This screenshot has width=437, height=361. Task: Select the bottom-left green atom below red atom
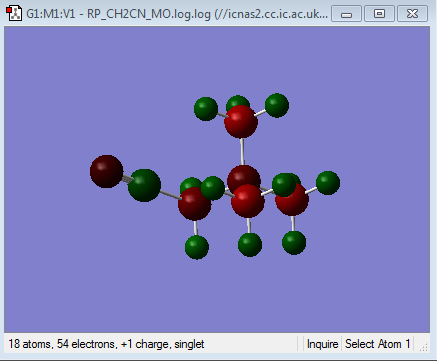pos(197,247)
